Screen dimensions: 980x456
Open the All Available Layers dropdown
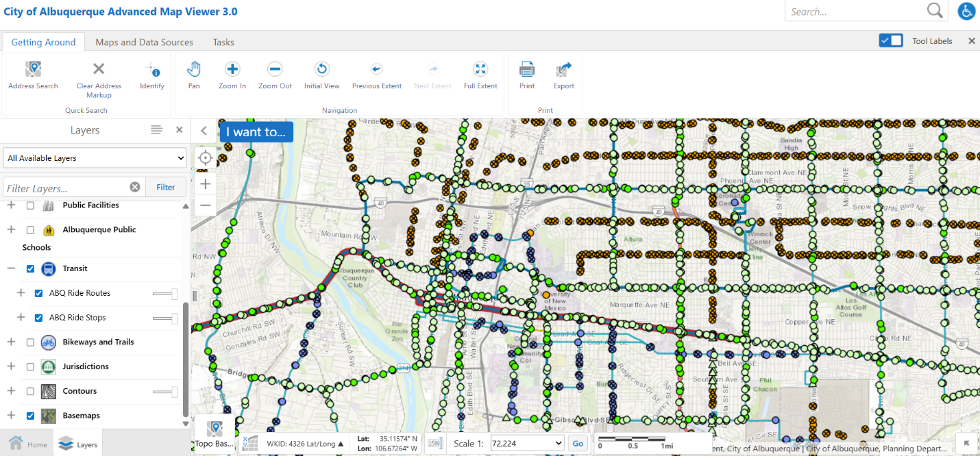[x=95, y=158]
